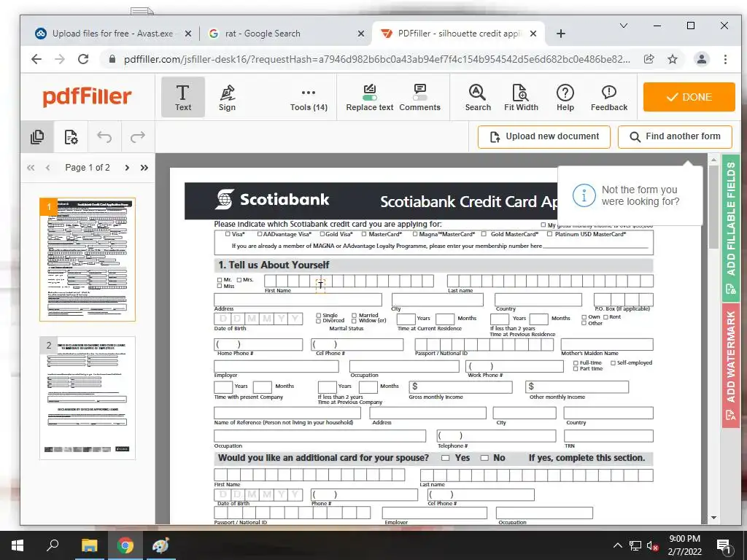Check the Gold Visa checkbox
The width and height of the screenshot is (747, 560).
(322, 234)
